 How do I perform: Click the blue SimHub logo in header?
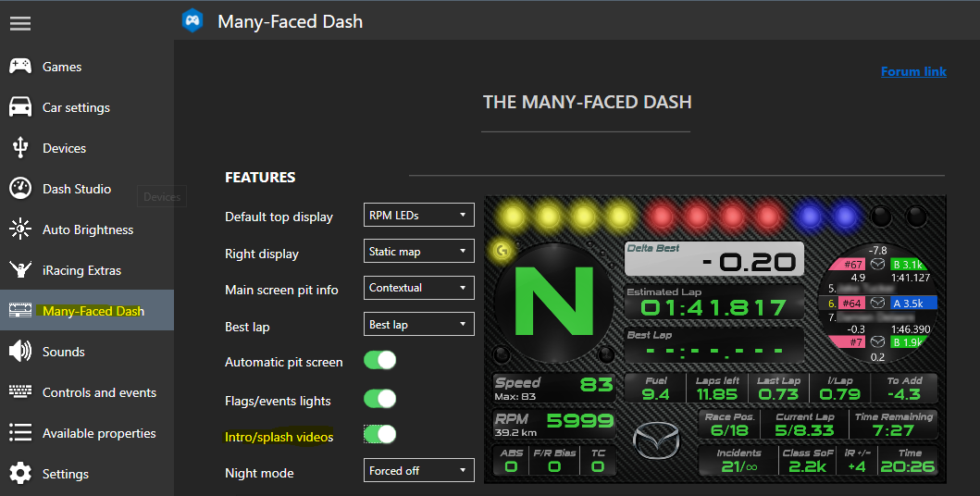(x=192, y=20)
